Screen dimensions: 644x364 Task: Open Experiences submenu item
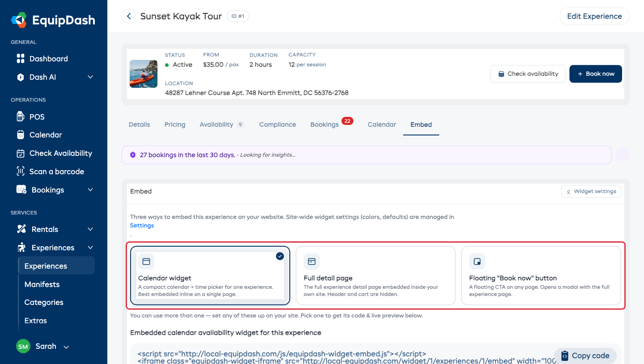click(x=56, y=266)
